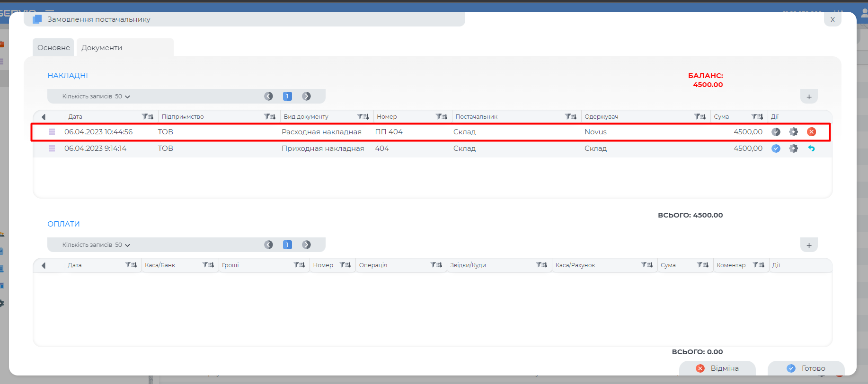Add a new invoice with the НАКЛАДНІ plus button
Viewport: 868px width, 384px height.
[809, 97]
